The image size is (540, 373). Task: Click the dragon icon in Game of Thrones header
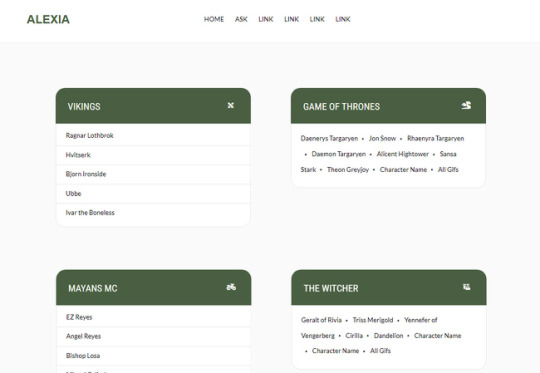(x=466, y=105)
